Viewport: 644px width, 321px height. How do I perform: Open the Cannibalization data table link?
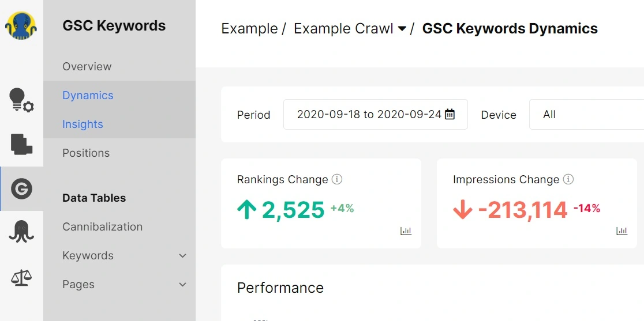point(102,226)
